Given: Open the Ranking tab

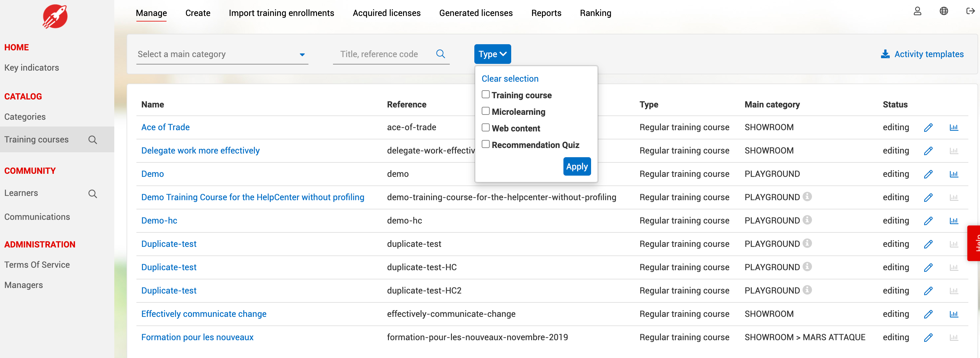Looking at the screenshot, I should click(x=595, y=13).
